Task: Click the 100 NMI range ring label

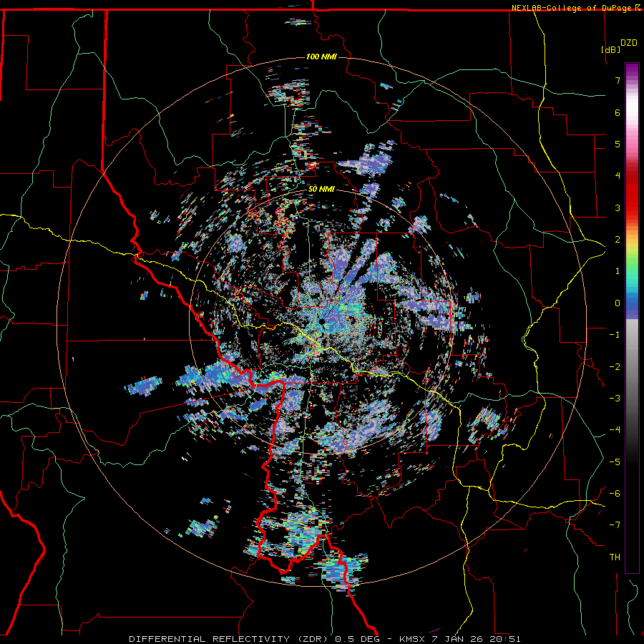Action: coord(321,57)
